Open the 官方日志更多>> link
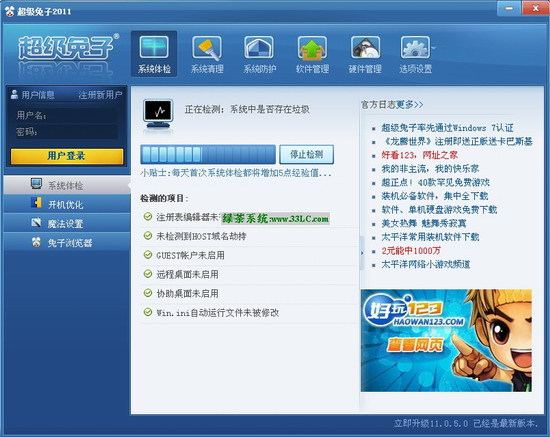 pyautogui.click(x=392, y=105)
